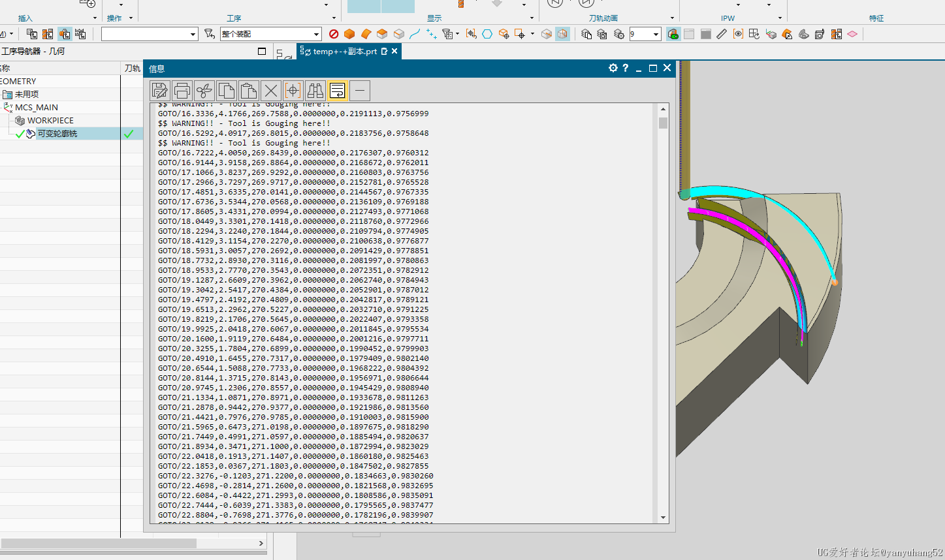This screenshot has height=560, width=945.
Task: Select MCS_MAIN in the geometry tree
Action: [37, 107]
